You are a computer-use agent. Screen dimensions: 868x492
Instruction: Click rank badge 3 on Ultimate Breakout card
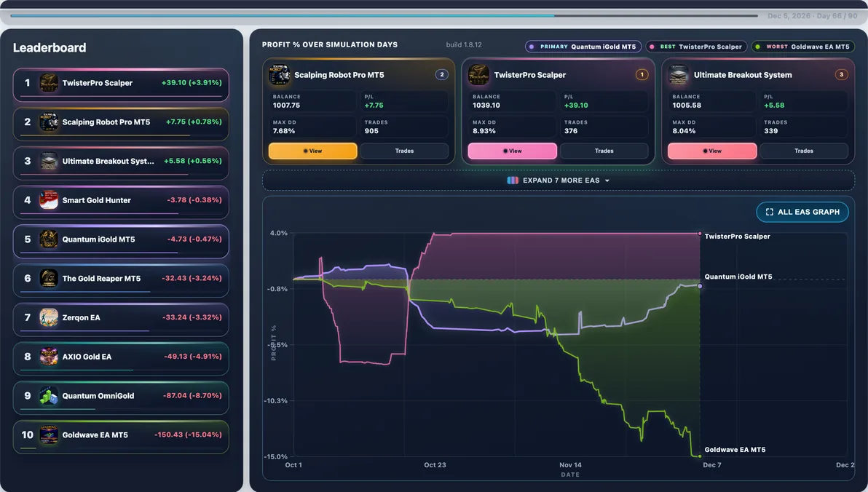tap(842, 74)
